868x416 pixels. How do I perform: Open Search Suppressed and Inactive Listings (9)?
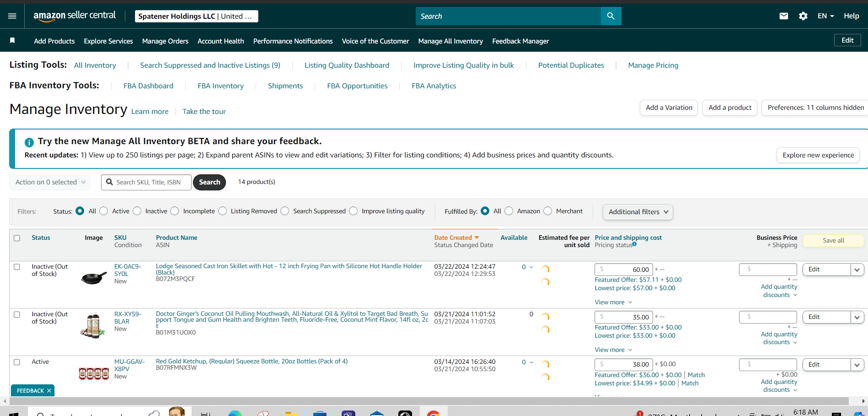pyautogui.click(x=210, y=65)
